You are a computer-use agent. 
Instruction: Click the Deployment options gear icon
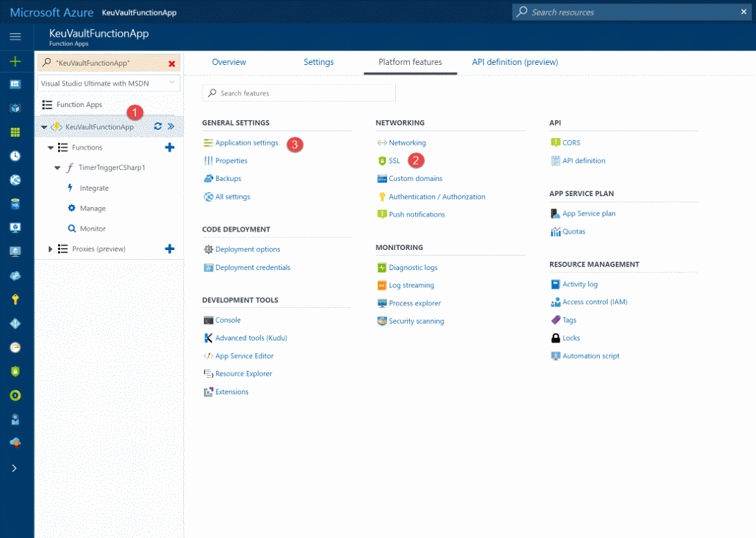click(x=208, y=249)
